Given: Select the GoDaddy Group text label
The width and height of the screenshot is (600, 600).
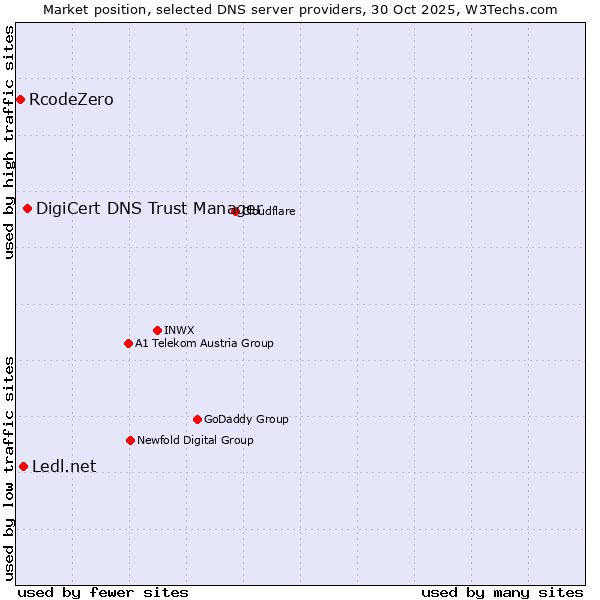Looking at the screenshot, I should [246, 419].
